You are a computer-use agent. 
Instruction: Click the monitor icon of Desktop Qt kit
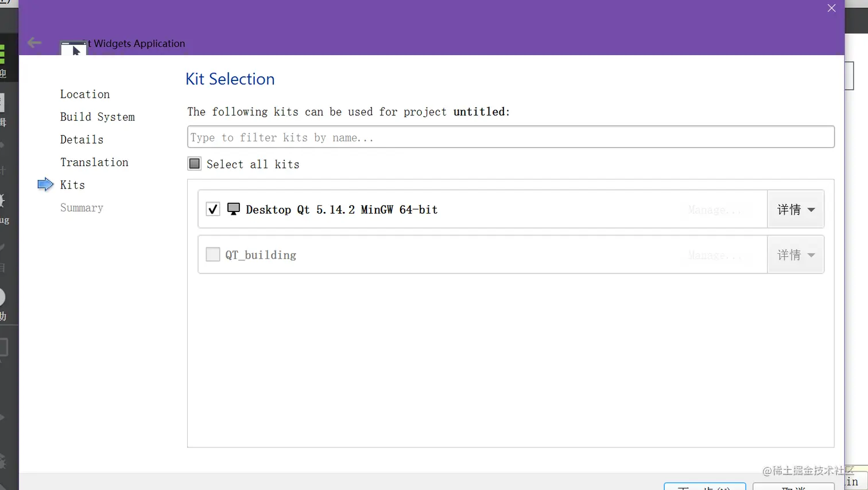pyautogui.click(x=233, y=209)
